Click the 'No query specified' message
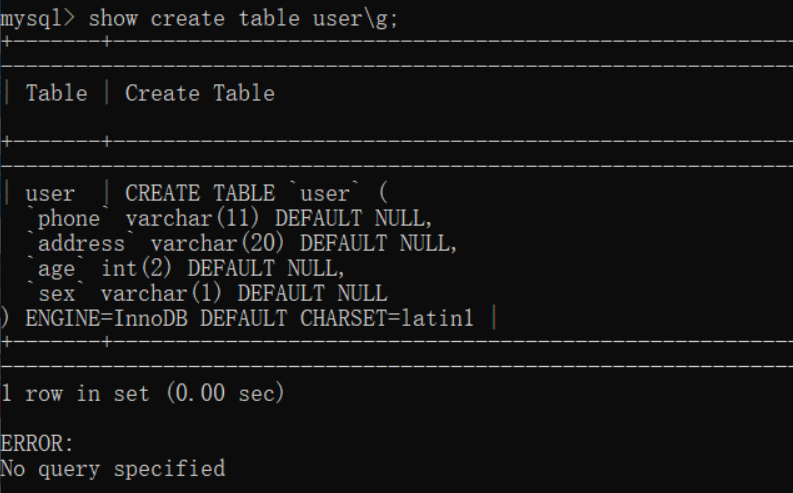The height and width of the screenshot is (493, 793). pos(112,468)
